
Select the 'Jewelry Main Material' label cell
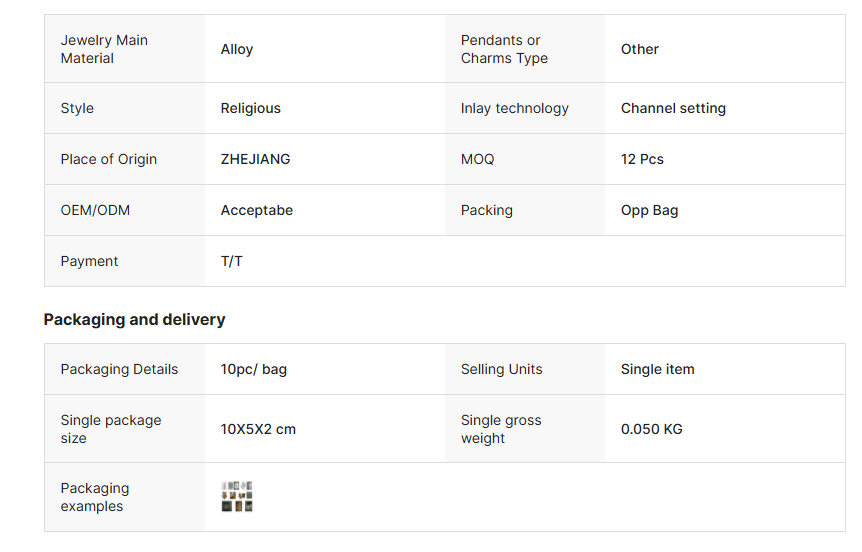tap(104, 49)
